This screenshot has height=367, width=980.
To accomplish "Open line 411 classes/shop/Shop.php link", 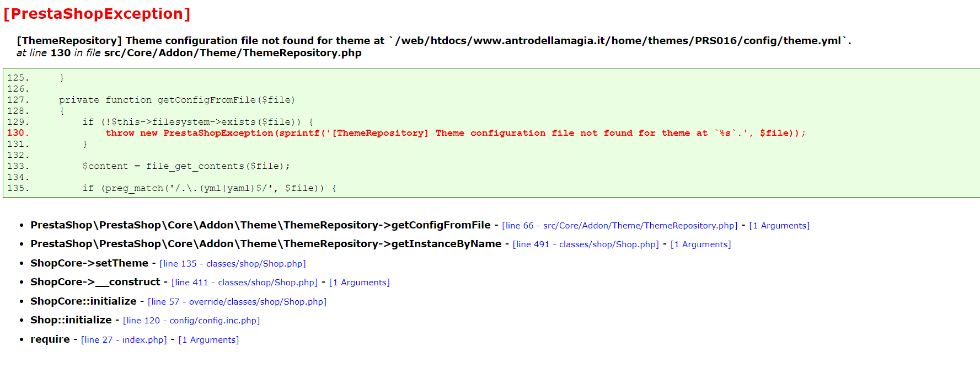I will (244, 282).
